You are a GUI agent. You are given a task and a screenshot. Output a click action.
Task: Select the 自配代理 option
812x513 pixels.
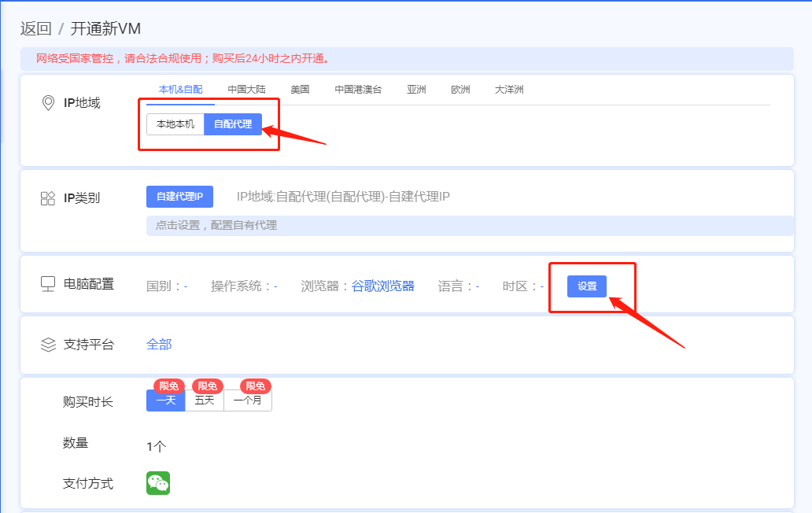click(x=233, y=124)
